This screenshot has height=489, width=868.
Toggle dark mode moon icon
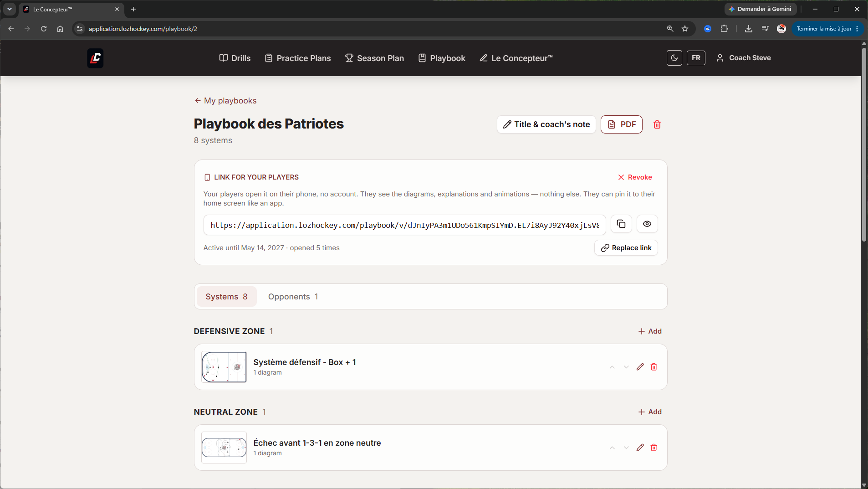point(674,58)
